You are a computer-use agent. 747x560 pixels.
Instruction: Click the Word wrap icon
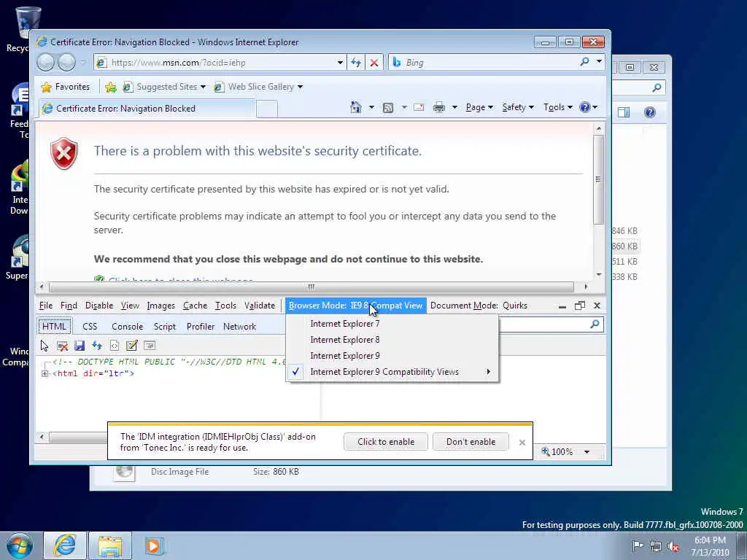pyautogui.click(x=150, y=346)
